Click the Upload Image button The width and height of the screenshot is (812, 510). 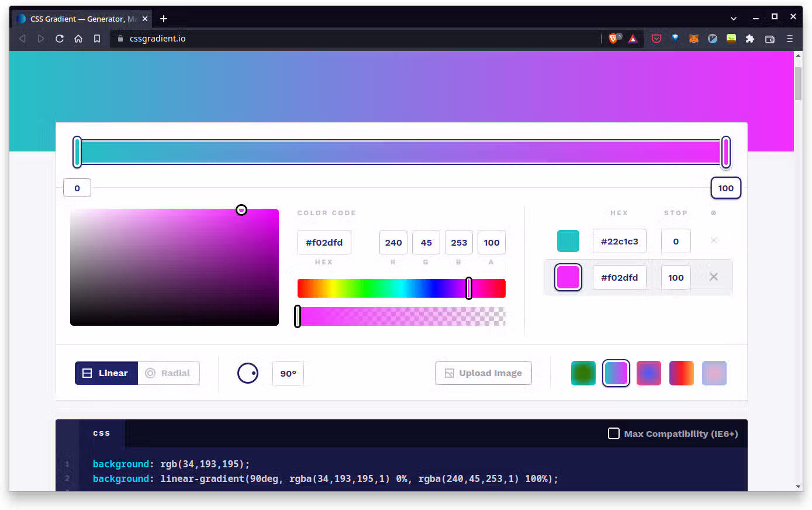483,373
